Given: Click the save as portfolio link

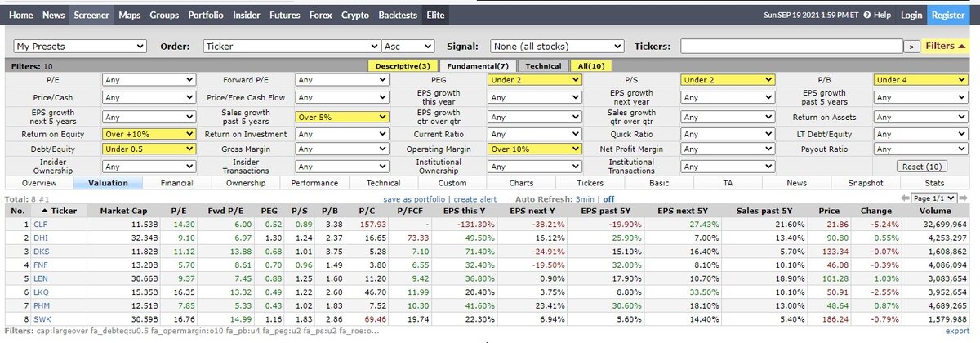Looking at the screenshot, I should pos(416,198).
